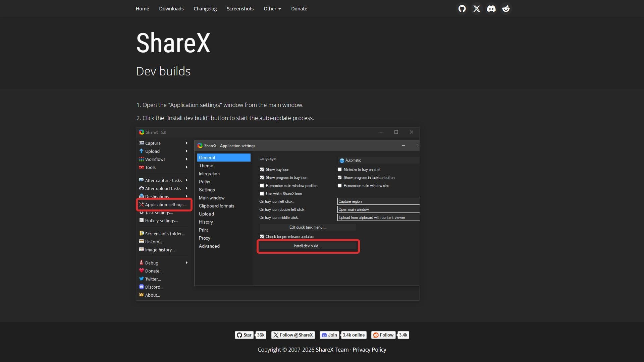Expand the Other dropdown in website navigation
This screenshot has width=644, height=362.
tap(272, 9)
